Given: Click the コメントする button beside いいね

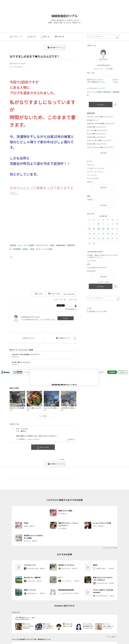Looking at the screenshot, I should click(54, 294).
